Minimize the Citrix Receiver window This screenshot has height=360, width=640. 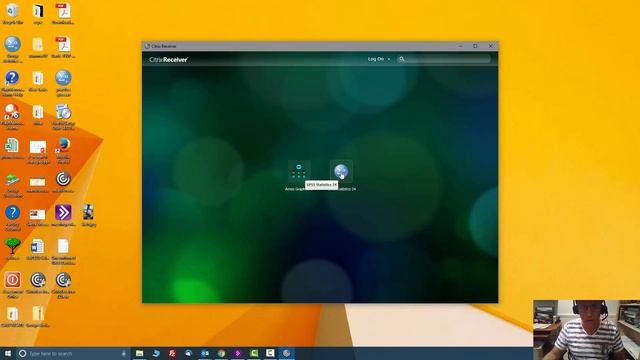(x=460, y=46)
